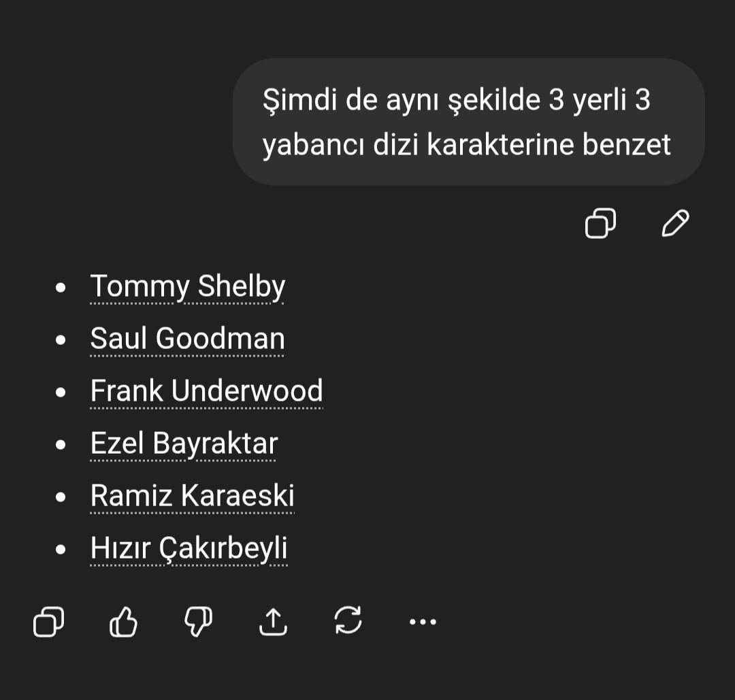Open the three-dot more options menu

pyautogui.click(x=423, y=621)
